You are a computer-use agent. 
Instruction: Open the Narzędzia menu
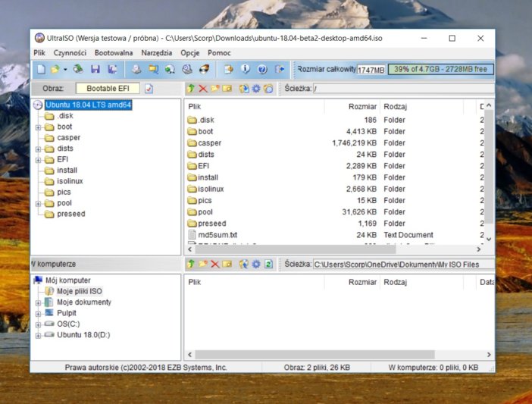point(157,53)
